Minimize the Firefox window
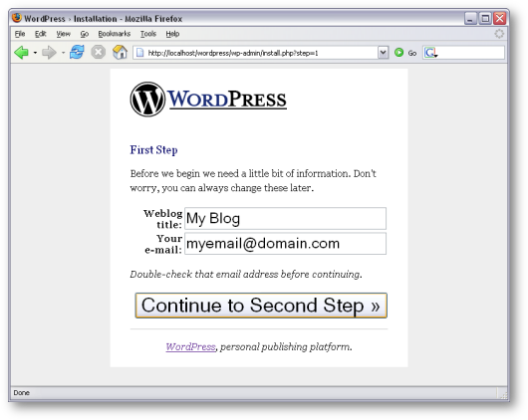This screenshot has height=420, width=528. click(470, 18)
